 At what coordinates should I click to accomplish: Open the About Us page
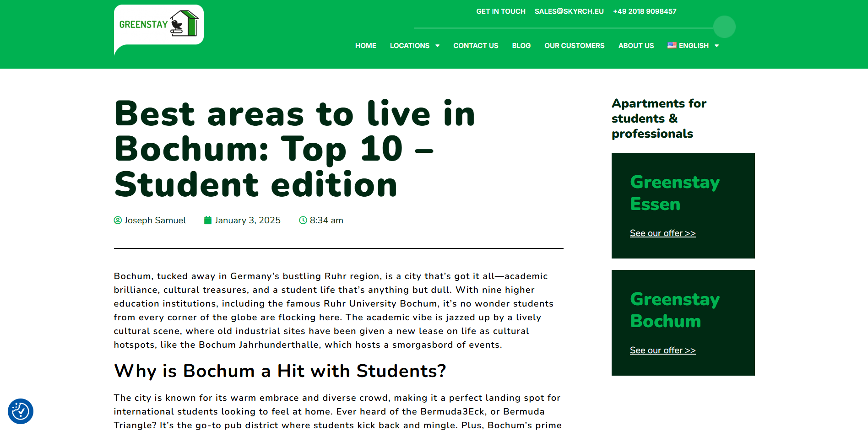click(636, 46)
